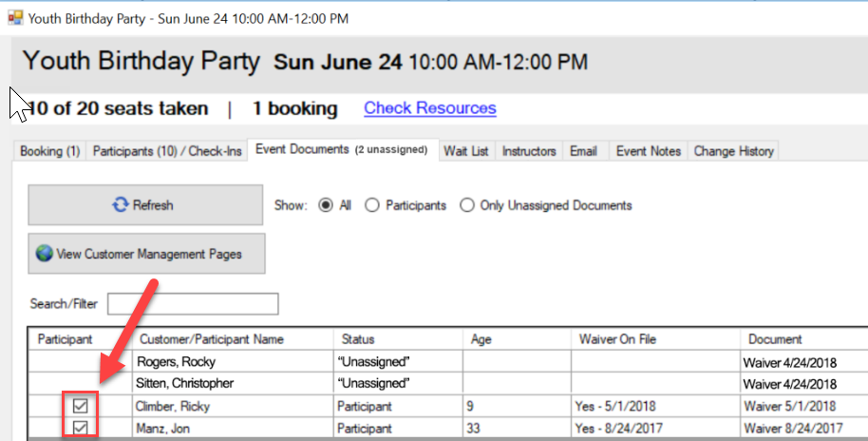Select the Event Documents tab
This screenshot has height=441, width=868.
(x=343, y=149)
